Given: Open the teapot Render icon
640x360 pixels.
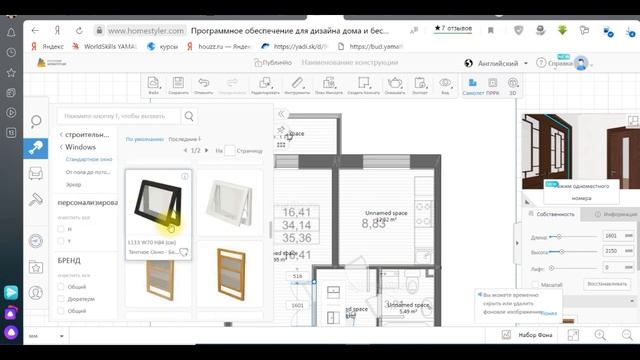Looking at the screenshot, I should (x=395, y=85).
